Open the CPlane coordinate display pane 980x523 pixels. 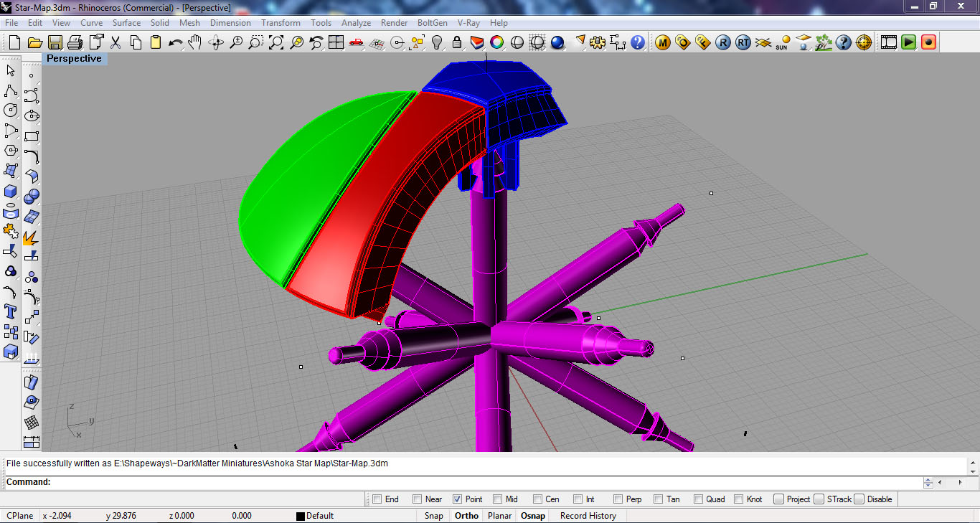pyautogui.click(x=20, y=516)
